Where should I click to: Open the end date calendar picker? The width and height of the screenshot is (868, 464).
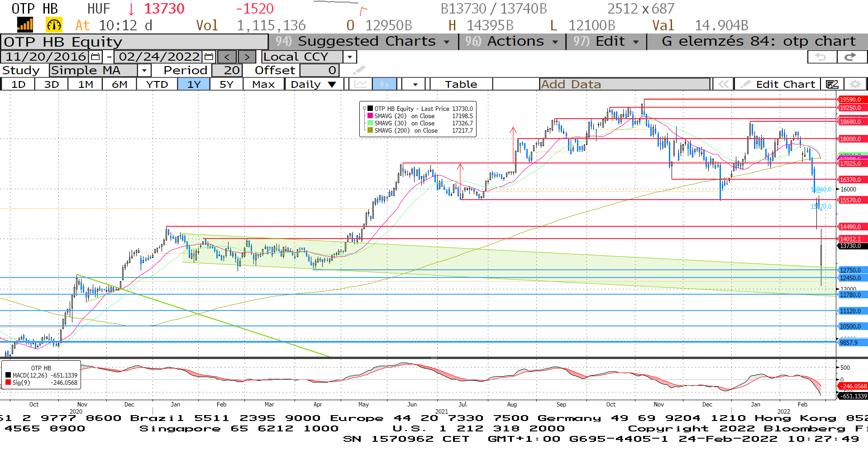point(209,57)
